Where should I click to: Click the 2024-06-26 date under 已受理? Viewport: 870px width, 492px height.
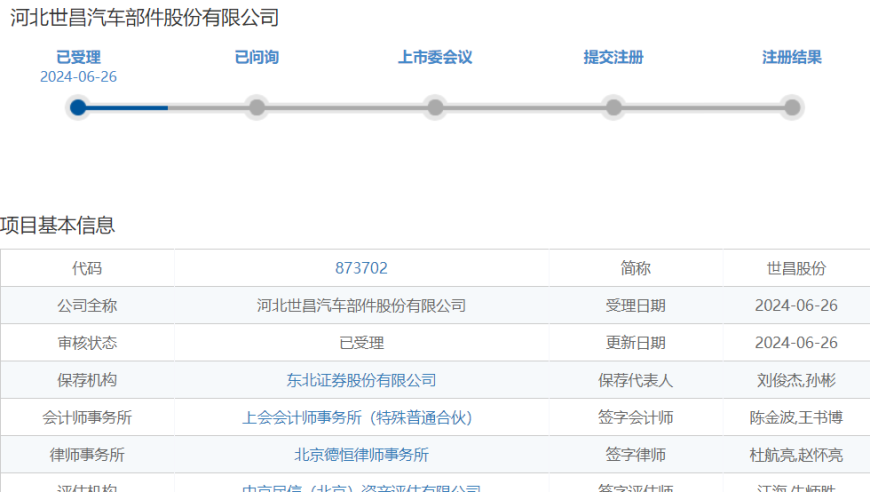tap(78, 77)
